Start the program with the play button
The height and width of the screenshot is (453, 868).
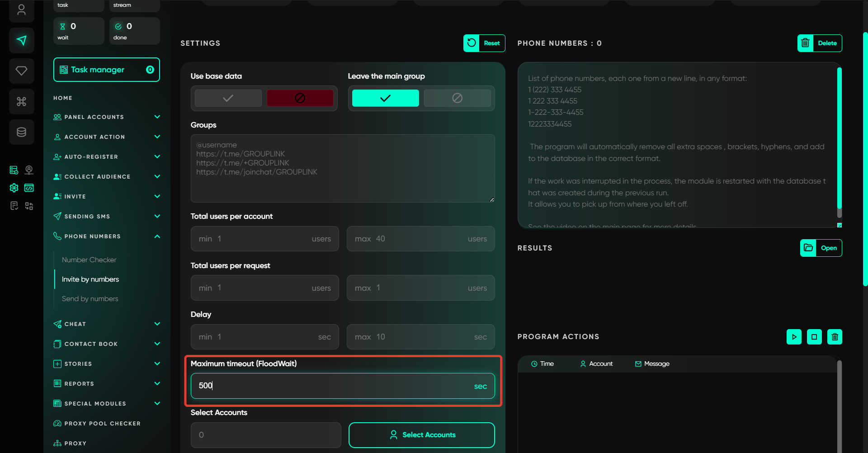point(794,337)
